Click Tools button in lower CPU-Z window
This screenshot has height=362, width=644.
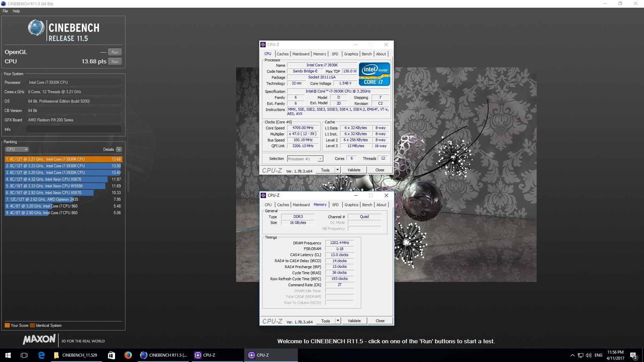326,321
